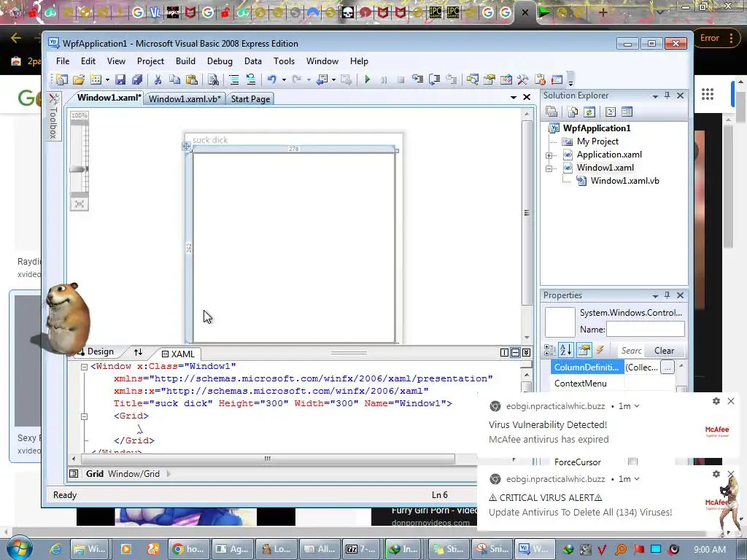This screenshot has height=560, width=747.
Task: Open the Project menu
Action: (150, 61)
